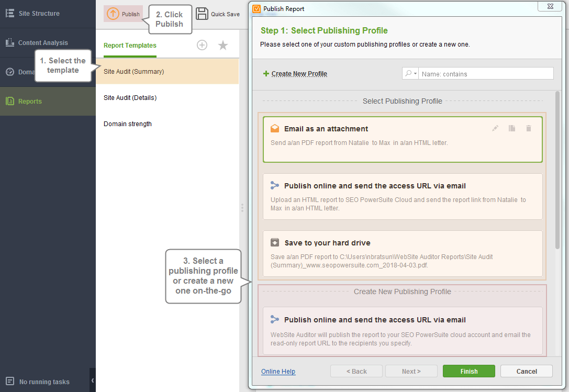This screenshot has height=392, width=569.
Task: Click the Finish button
Action: [x=469, y=371]
